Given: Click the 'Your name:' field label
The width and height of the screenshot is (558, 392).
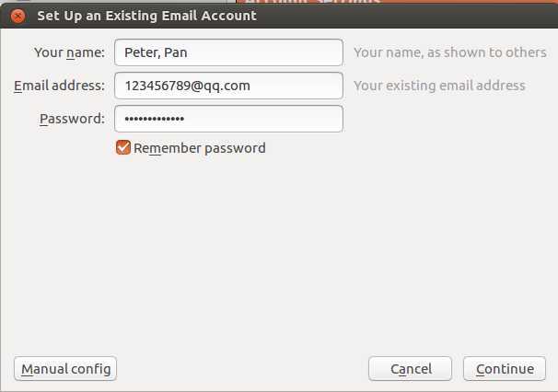Looking at the screenshot, I should [x=69, y=52].
